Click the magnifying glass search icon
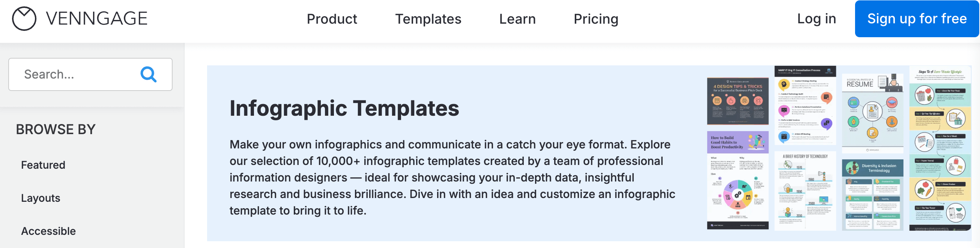980x248 pixels. coord(148,74)
